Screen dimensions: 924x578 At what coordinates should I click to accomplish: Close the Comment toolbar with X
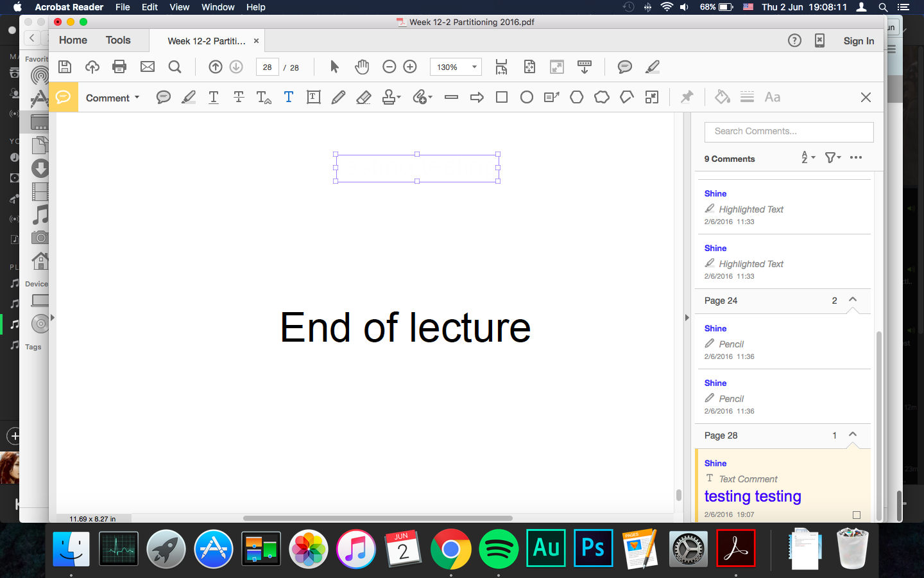(866, 98)
